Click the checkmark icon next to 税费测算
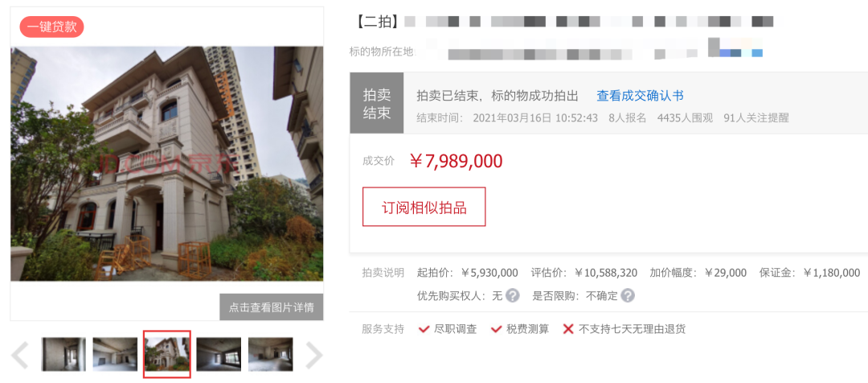868x383 pixels. pyautogui.click(x=496, y=329)
